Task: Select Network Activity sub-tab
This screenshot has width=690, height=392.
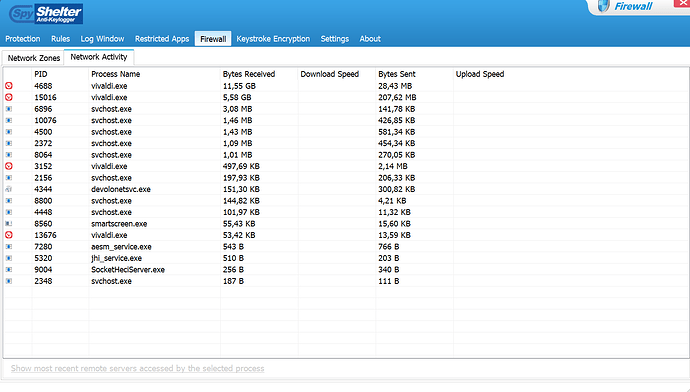Action: pos(99,57)
